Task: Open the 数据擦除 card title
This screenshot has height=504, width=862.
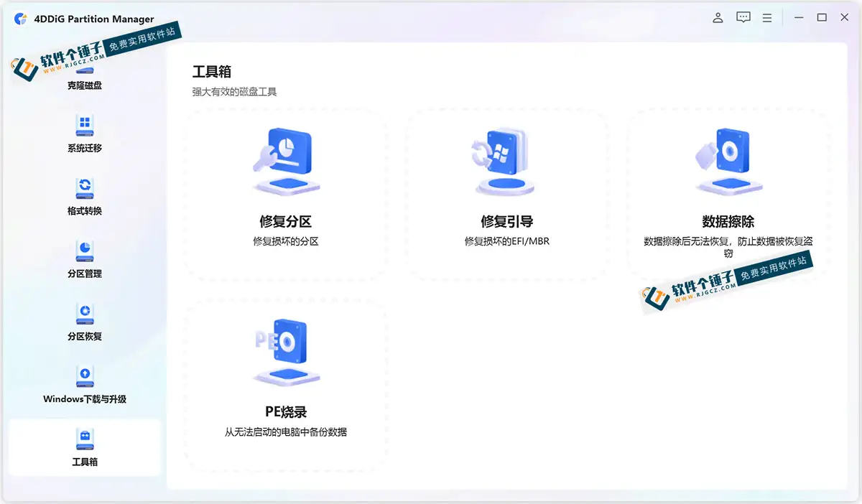Action: click(x=728, y=222)
